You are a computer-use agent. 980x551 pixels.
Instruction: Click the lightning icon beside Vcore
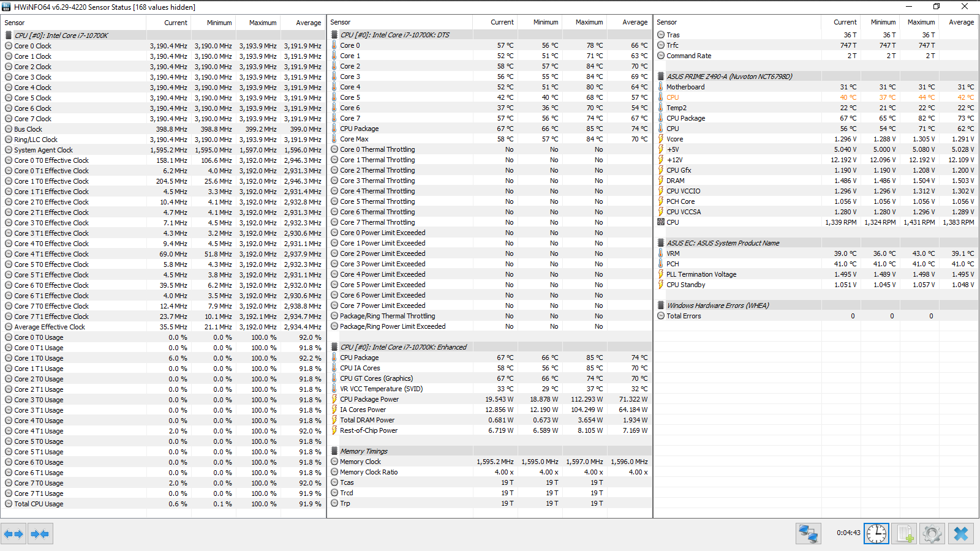click(x=661, y=139)
